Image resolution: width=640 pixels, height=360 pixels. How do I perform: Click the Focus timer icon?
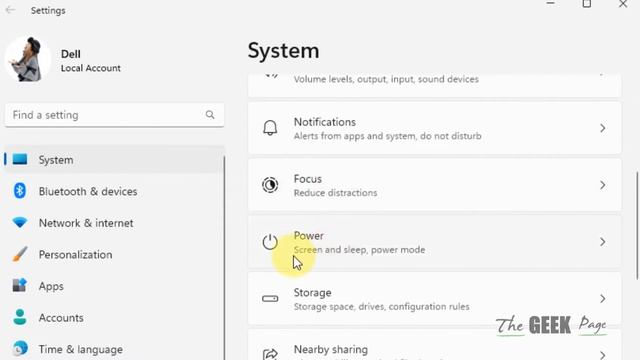(x=270, y=185)
